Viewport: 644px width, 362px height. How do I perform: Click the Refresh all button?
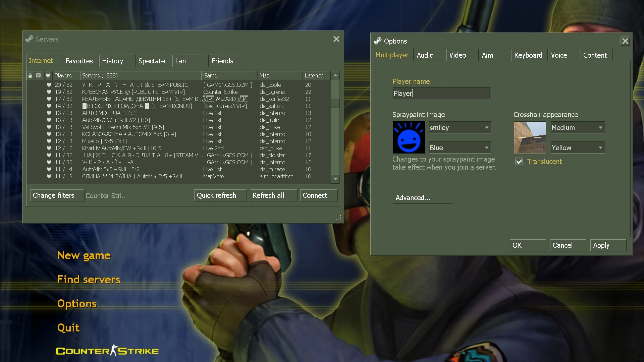(x=273, y=195)
